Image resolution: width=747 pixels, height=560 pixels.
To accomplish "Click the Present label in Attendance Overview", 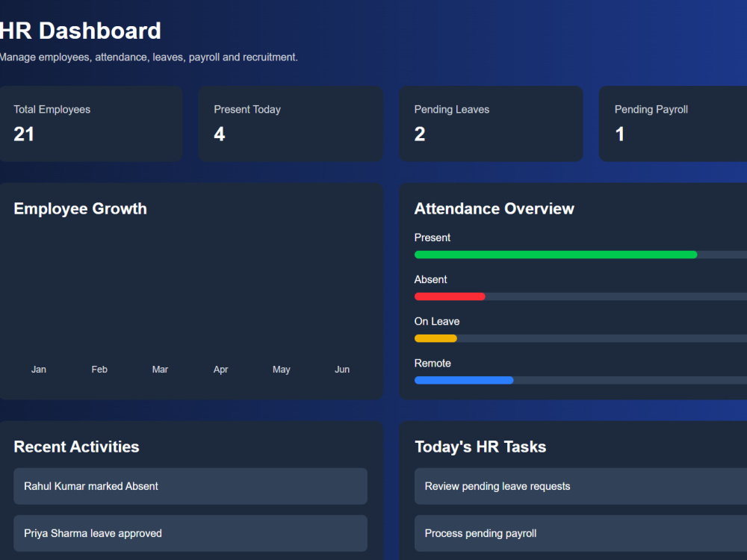I will point(432,237).
